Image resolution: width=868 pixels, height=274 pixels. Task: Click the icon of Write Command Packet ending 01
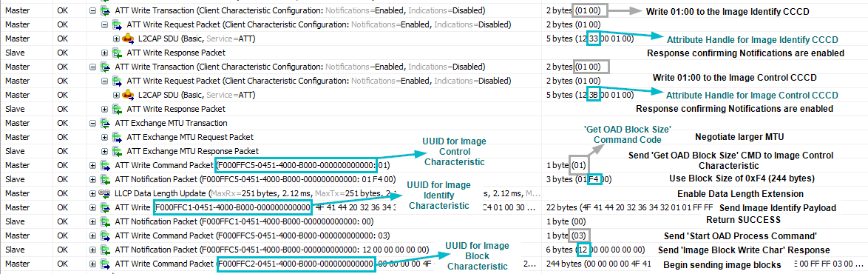105,164
